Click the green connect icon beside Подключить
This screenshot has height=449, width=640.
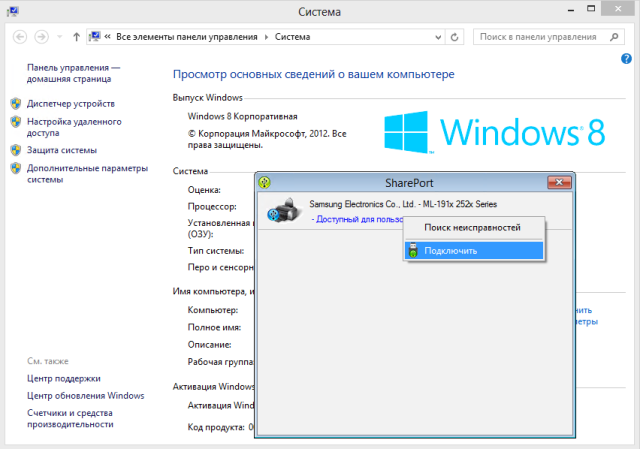[x=413, y=250]
